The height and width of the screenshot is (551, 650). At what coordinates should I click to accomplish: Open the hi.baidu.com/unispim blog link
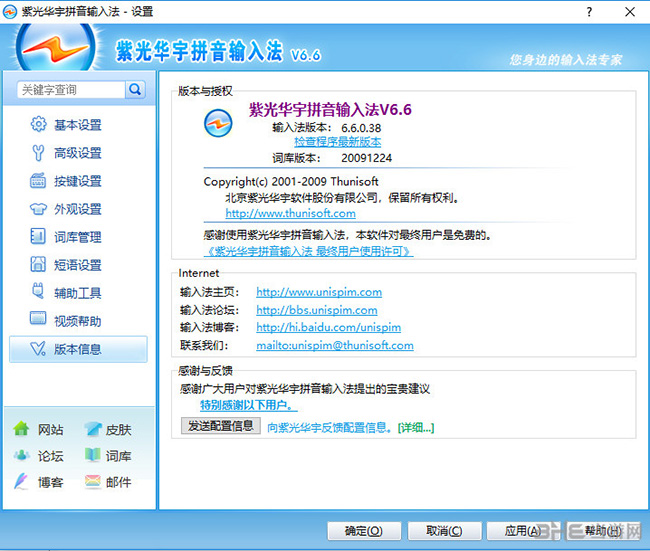pos(328,328)
